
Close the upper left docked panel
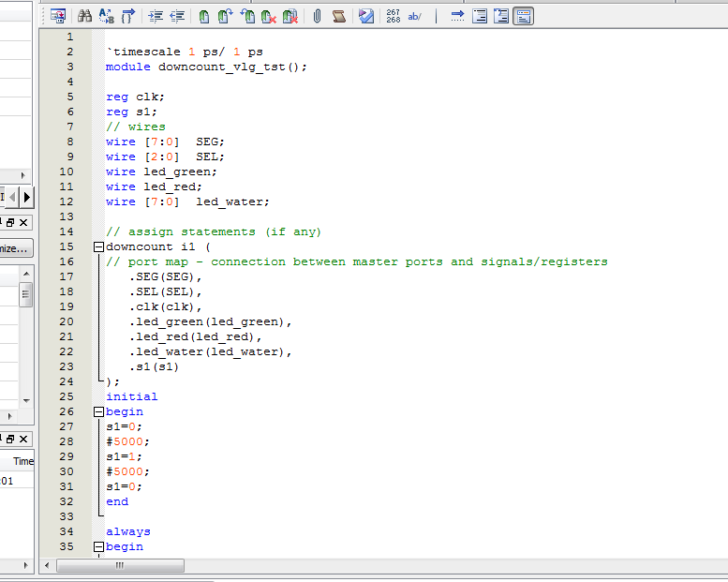click(23, 222)
